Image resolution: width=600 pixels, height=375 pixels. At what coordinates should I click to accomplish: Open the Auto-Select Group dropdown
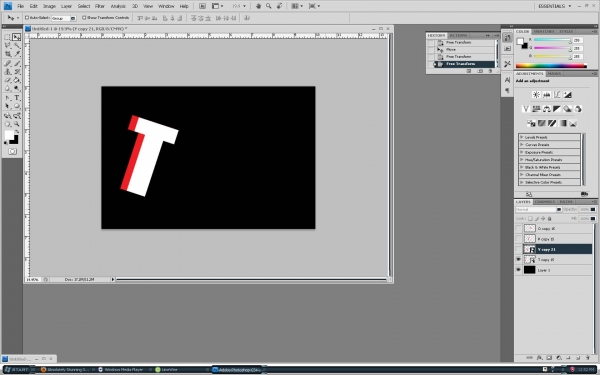pos(73,18)
